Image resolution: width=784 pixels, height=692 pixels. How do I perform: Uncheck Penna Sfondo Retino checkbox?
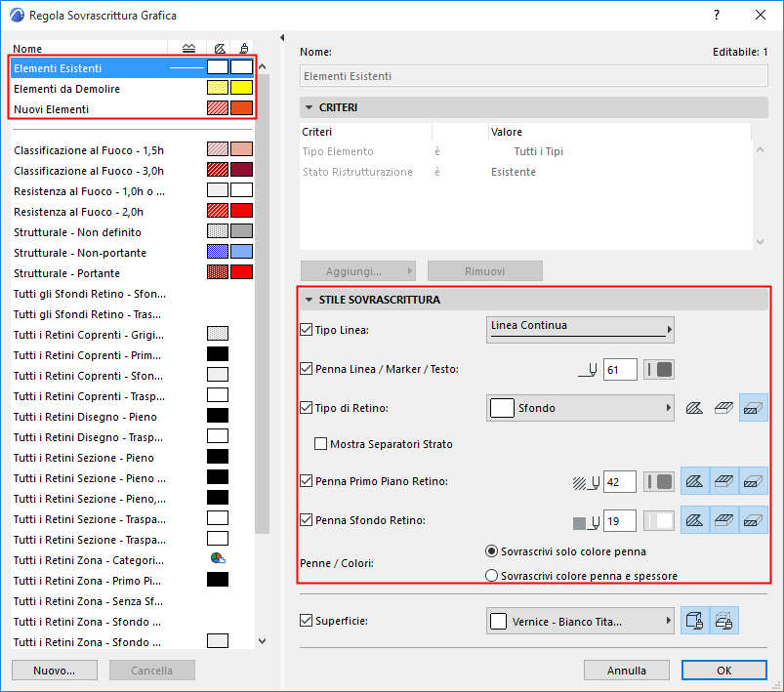click(x=306, y=519)
